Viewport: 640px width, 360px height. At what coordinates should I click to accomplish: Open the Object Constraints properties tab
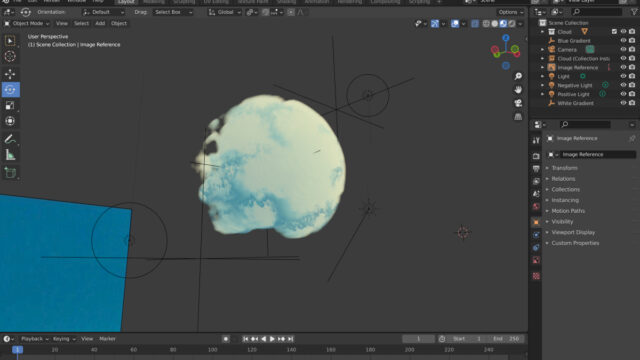(x=536, y=247)
